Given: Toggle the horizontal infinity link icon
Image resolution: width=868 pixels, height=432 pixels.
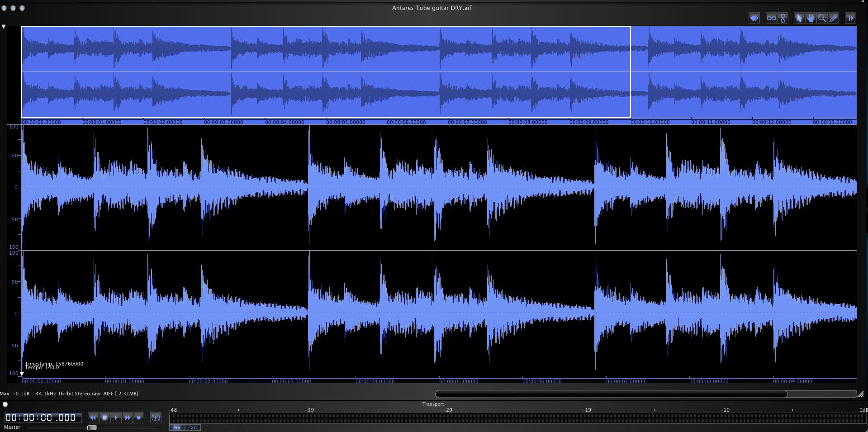Looking at the screenshot, I should (x=771, y=18).
